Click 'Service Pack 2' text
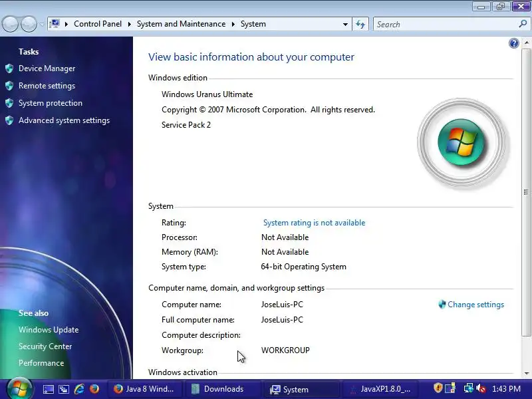The width and height of the screenshot is (532, 399). 186,125
